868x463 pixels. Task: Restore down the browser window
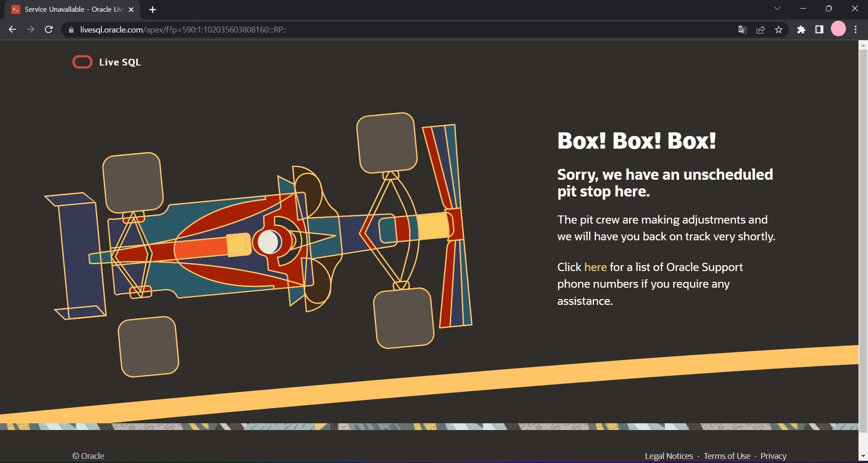click(x=829, y=9)
